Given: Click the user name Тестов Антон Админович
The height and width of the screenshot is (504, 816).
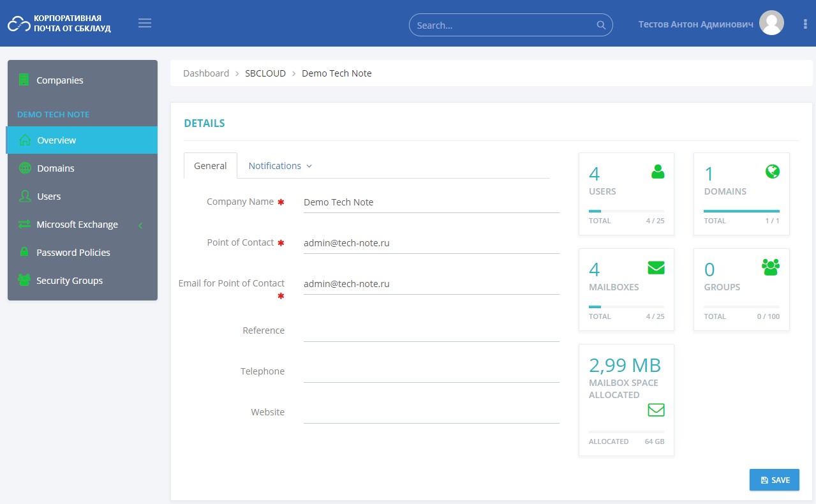Looking at the screenshot, I should pos(696,24).
